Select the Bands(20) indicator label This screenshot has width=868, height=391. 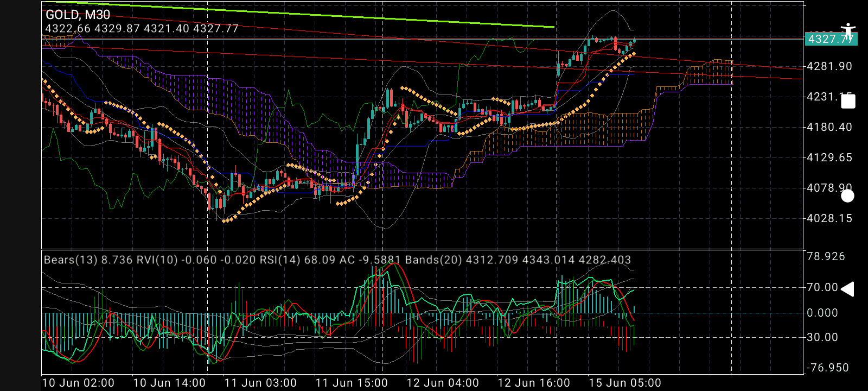click(x=518, y=260)
